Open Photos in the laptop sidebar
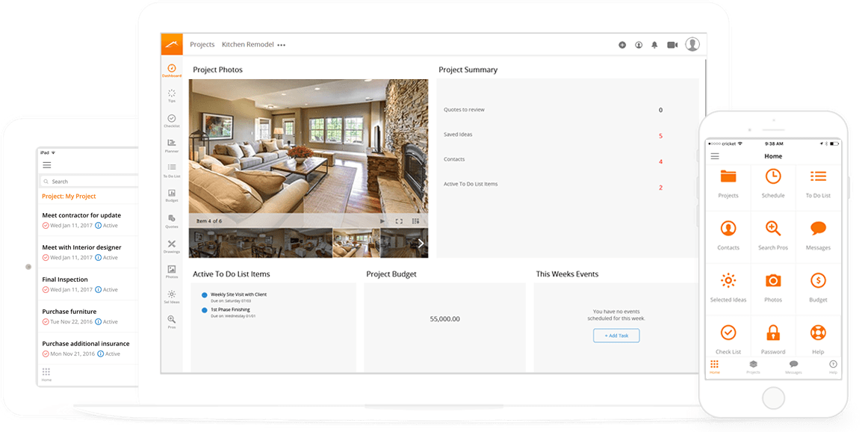This screenshot has width=868, height=432. point(172,271)
